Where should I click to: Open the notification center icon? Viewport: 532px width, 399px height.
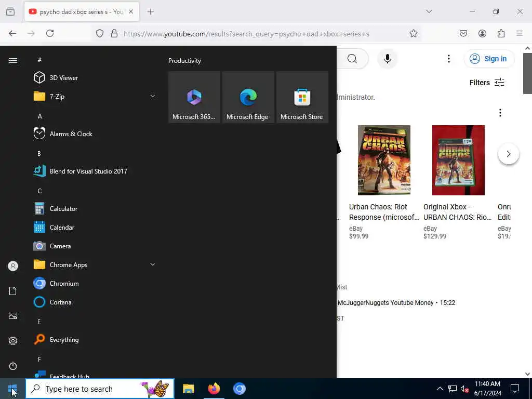point(515,389)
